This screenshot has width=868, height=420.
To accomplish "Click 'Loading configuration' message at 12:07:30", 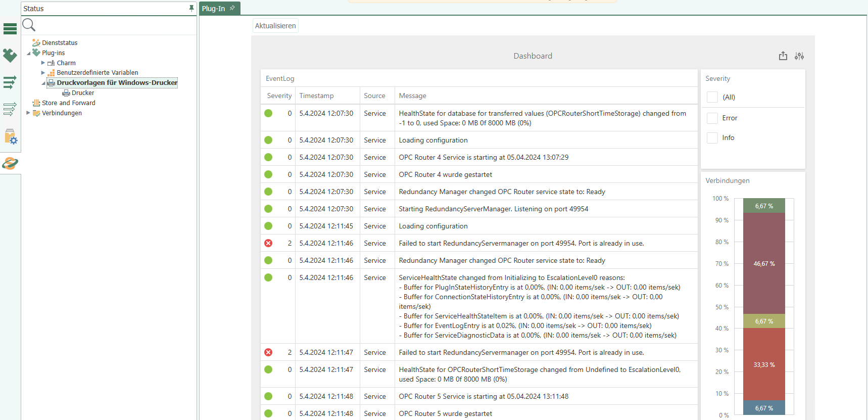I will tap(433, 140).
